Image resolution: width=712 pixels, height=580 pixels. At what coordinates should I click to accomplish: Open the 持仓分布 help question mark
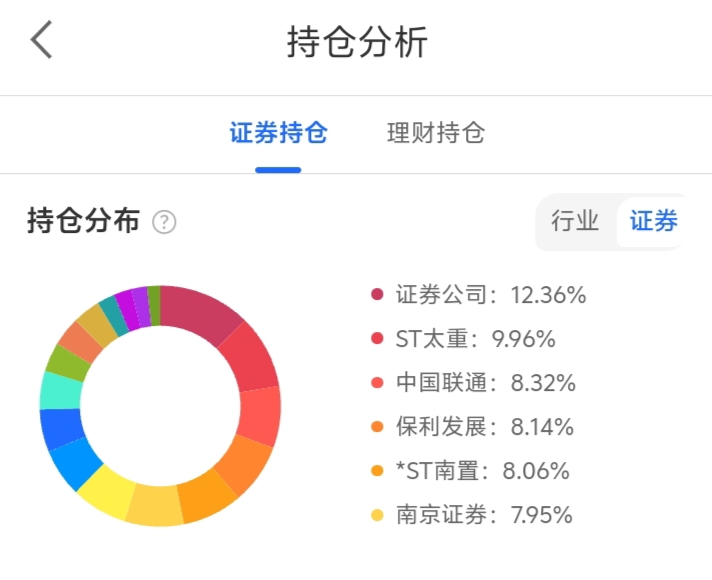tap(164, 222)
